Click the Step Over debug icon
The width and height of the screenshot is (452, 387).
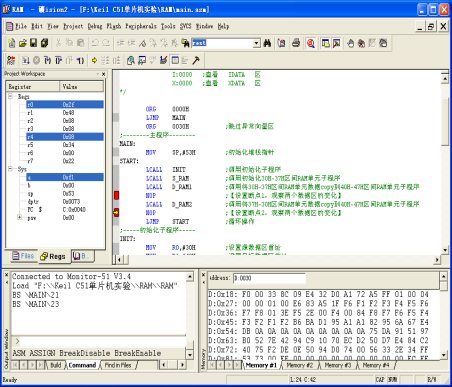click(58, 60)
